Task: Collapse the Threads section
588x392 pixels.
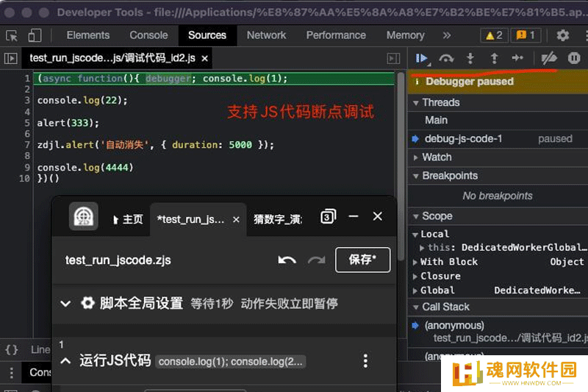Action: coord(416,103)
